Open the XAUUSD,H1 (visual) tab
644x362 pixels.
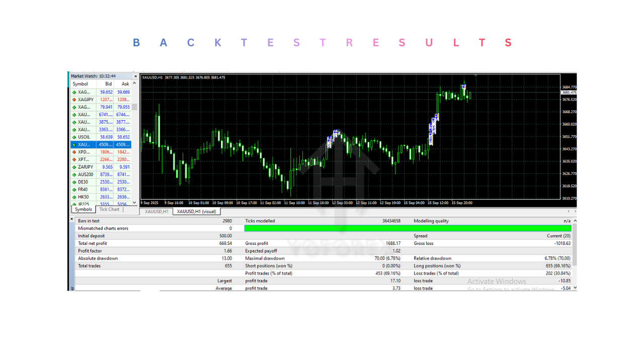197,212
